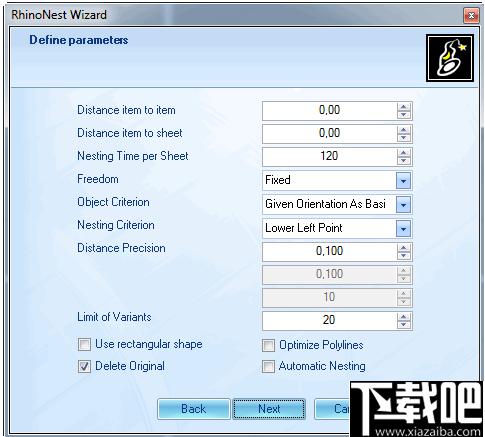Open Nesting Criterion dropdown list
This screenshot has width=485, height=437.
pyautogui.click(x=403, y=229)
